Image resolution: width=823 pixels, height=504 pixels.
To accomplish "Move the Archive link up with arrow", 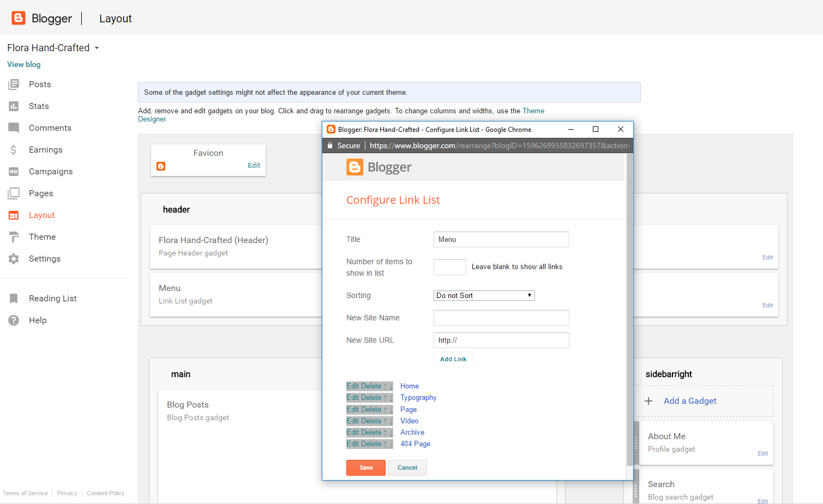I will click(x=385, y=433).
